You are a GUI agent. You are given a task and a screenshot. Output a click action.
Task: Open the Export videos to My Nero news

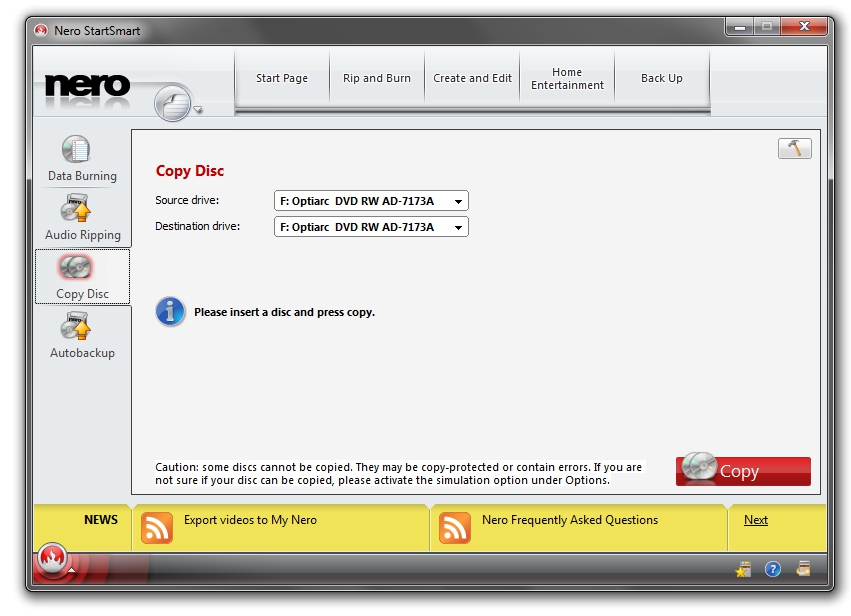click(250, 520)
